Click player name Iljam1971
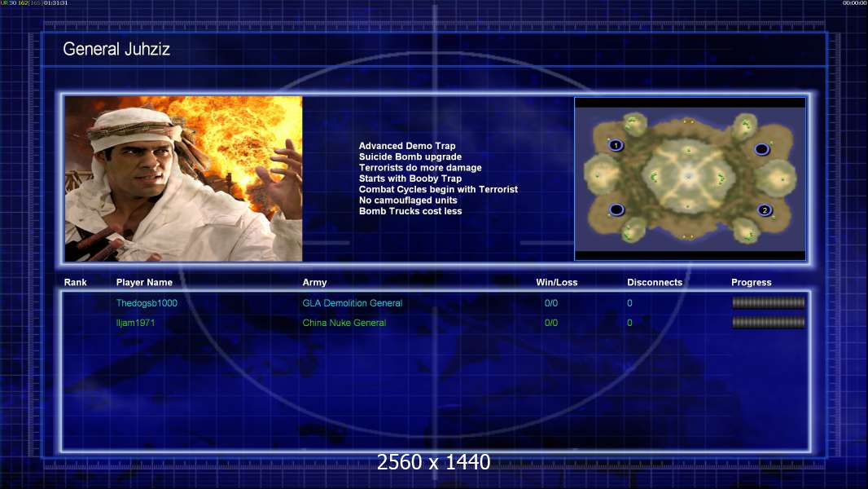Screen dimensions: 868x489 pyautogui.click(x=136, y=322)
